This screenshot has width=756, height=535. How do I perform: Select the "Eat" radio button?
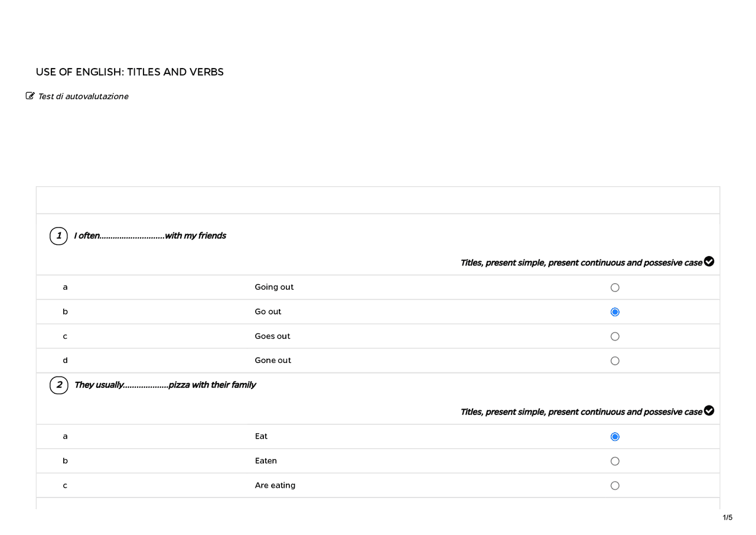pos(615,437)
